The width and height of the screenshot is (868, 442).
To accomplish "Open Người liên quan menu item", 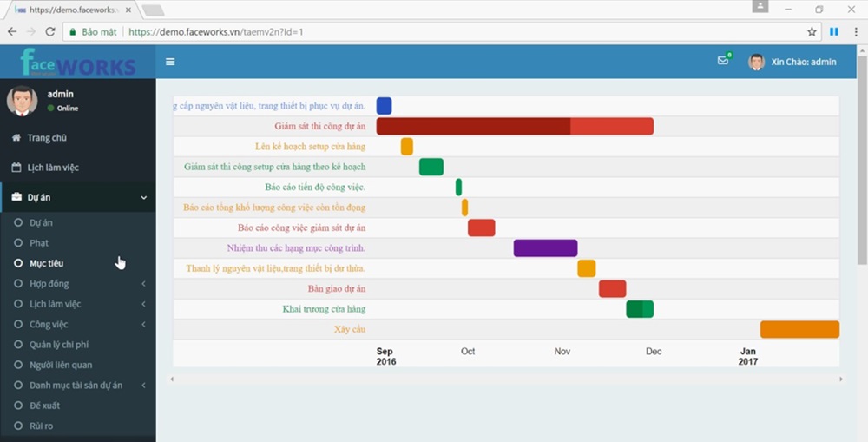I will coord(60,365).
